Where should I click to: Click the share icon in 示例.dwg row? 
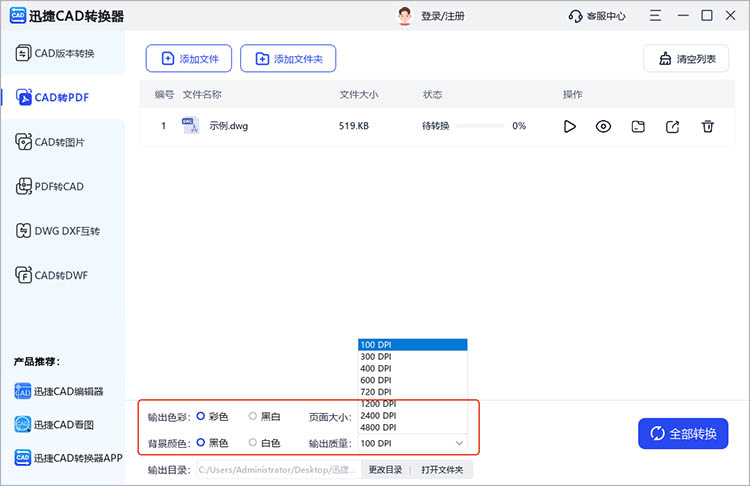(673, 126)
